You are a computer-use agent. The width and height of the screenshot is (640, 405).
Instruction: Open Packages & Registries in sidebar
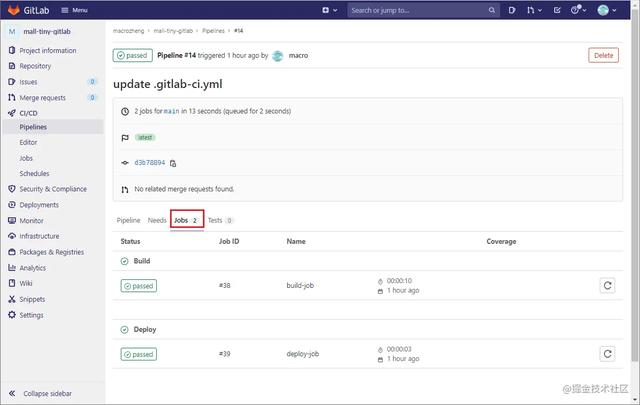(x=51, y=252)
